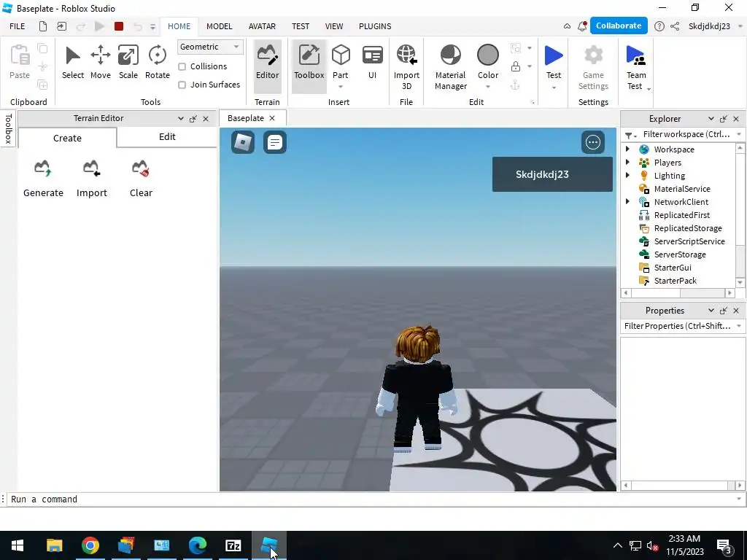747x560 pixels.
Task: Open Material Manager
Action: (x=450, y=66)
